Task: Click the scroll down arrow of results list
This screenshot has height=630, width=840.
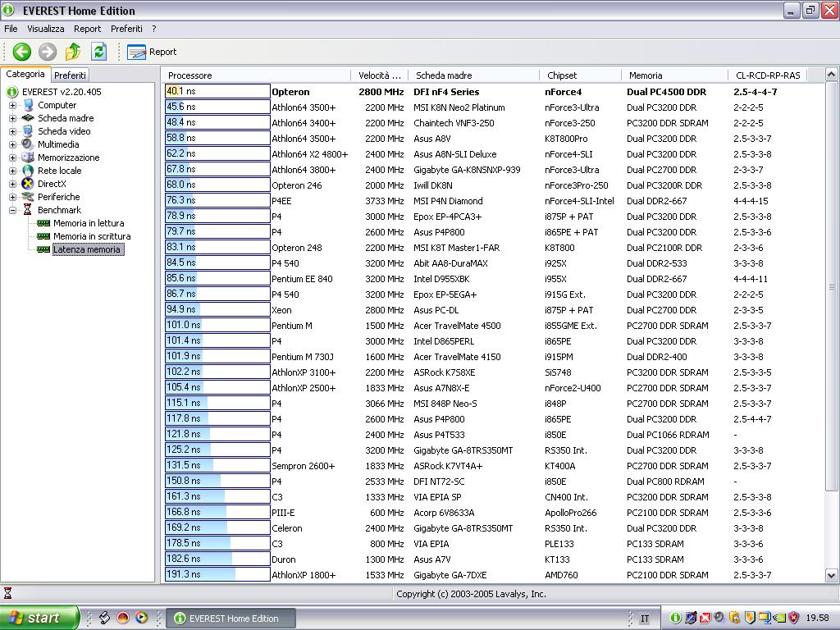Action: tap(831, 576)
